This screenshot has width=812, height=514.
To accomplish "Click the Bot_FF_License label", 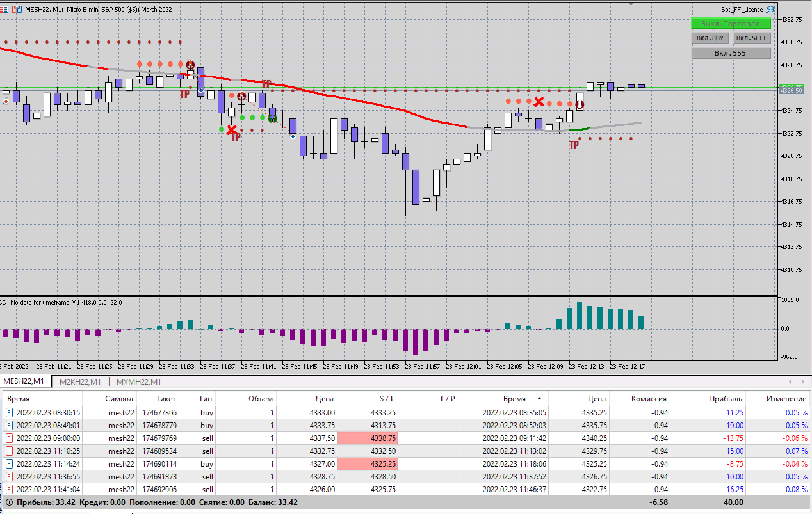I will point(742,10).
